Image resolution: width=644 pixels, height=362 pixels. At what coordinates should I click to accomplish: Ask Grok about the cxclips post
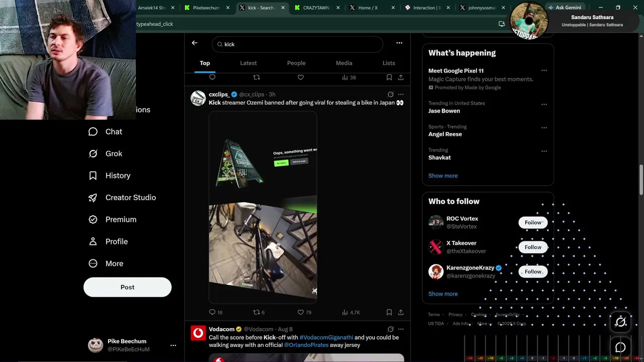coord(390,95)
